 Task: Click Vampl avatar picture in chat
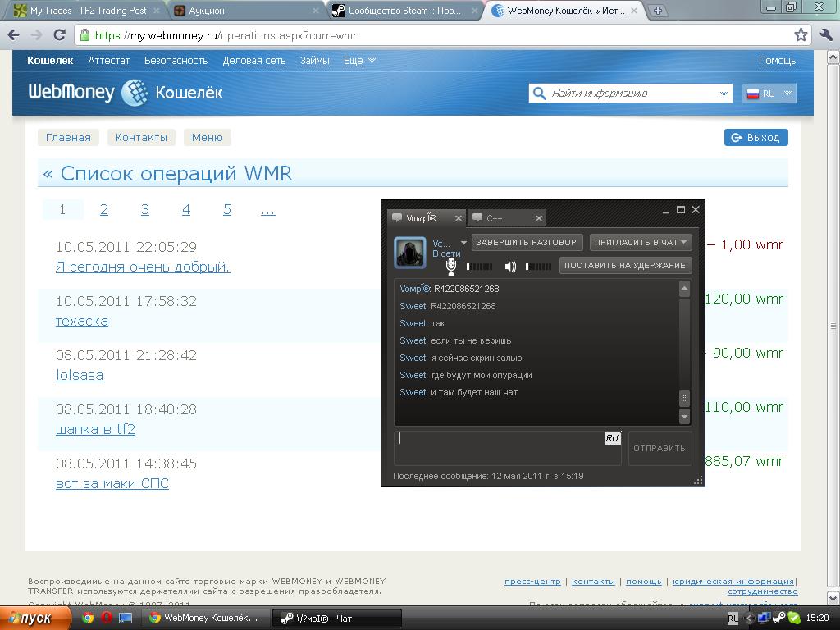(410, 253)
